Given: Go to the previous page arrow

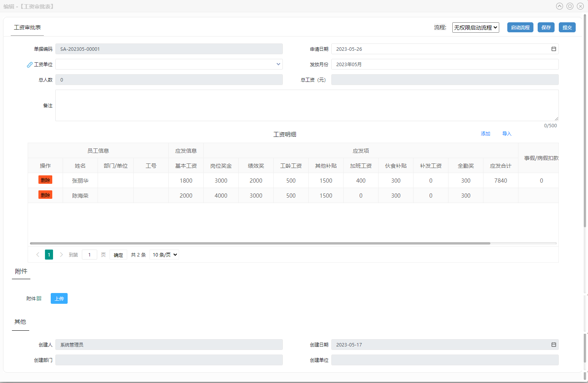Looking at the screenshot, I should [38, 255].
